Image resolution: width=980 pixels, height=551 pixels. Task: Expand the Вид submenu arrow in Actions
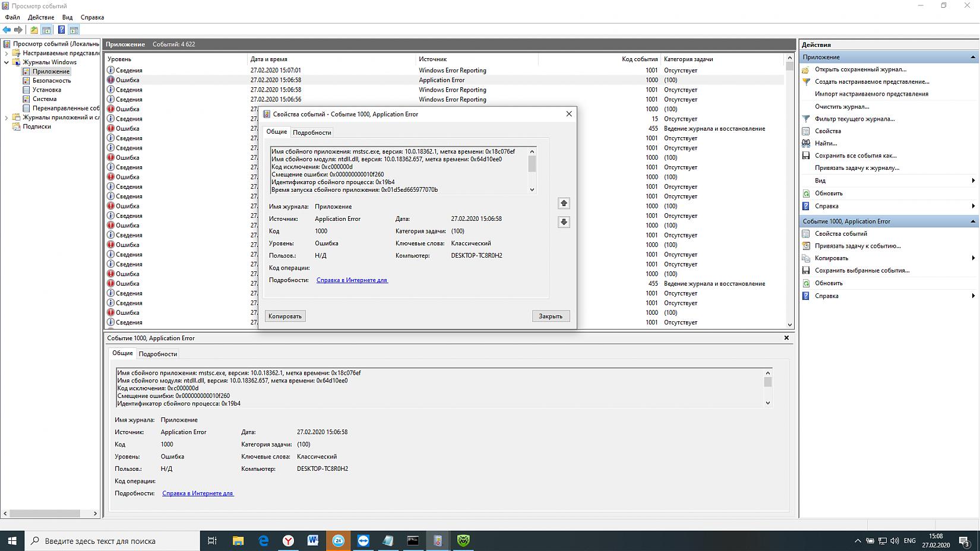pos(973,180)
